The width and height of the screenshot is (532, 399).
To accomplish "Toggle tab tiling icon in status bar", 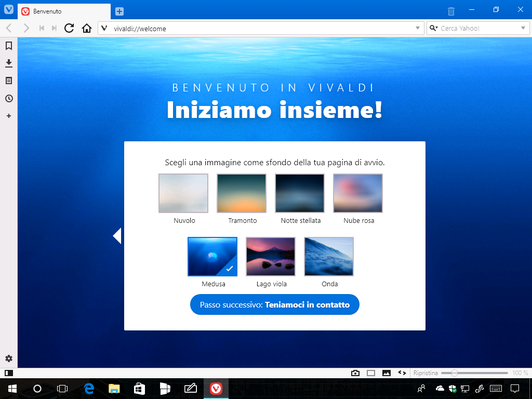I will tap(371, 373).
